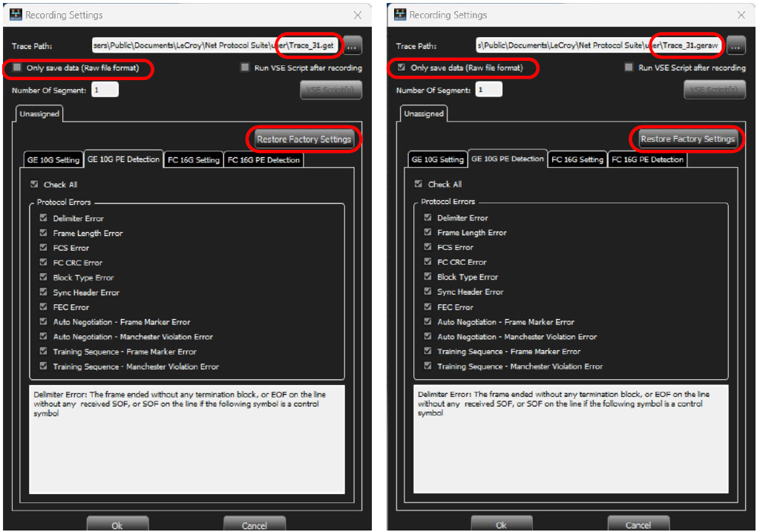Uncheck FEC Error in right dialog
757x532 pixels.
pos(427,306)
